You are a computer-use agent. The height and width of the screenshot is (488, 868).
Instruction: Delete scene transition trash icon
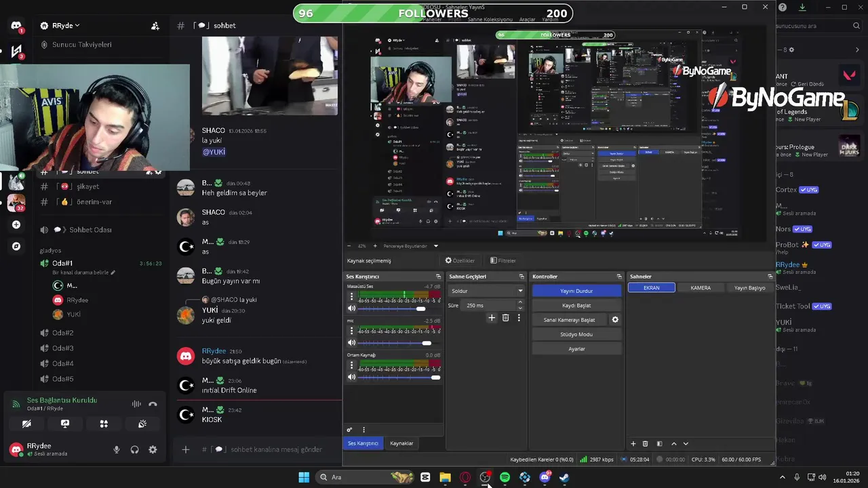point(505,318)
